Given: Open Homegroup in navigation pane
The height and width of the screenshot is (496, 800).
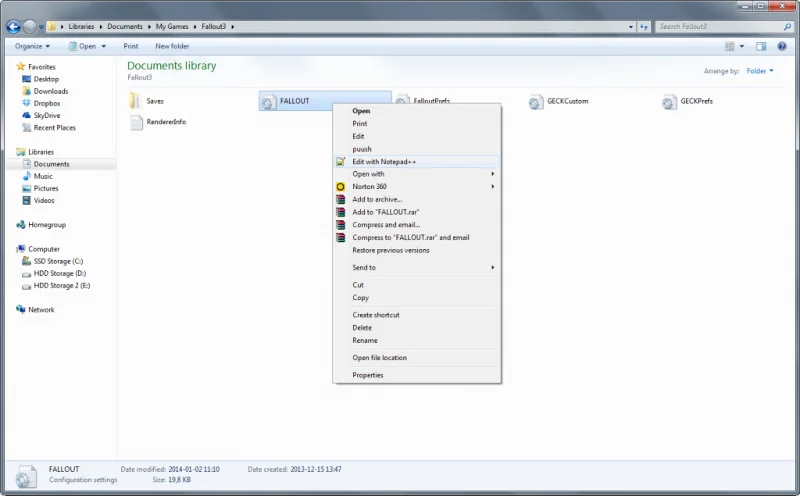Looking at the screenshot, I should click(46, 225).
